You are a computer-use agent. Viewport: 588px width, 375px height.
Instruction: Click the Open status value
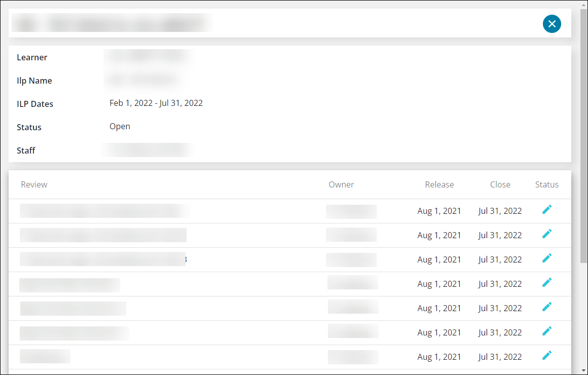[120, 126]
